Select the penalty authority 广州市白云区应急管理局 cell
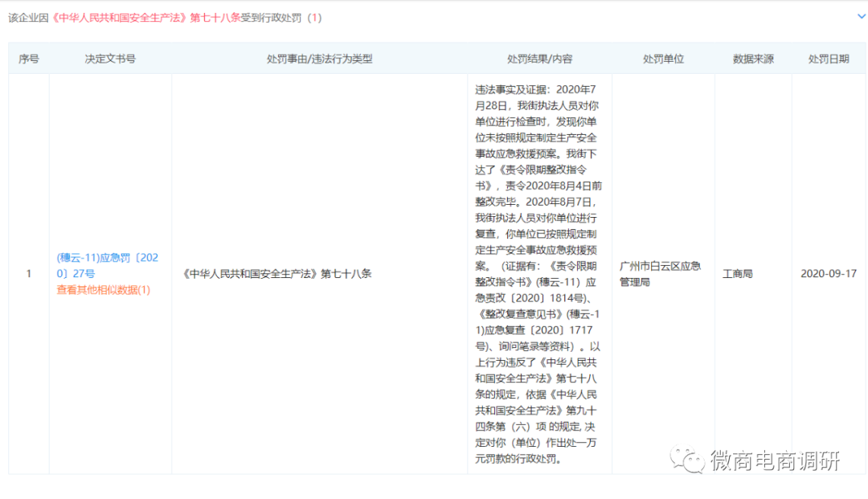The width and height of the screenshot is (868, 499). [x=662, y=273]
